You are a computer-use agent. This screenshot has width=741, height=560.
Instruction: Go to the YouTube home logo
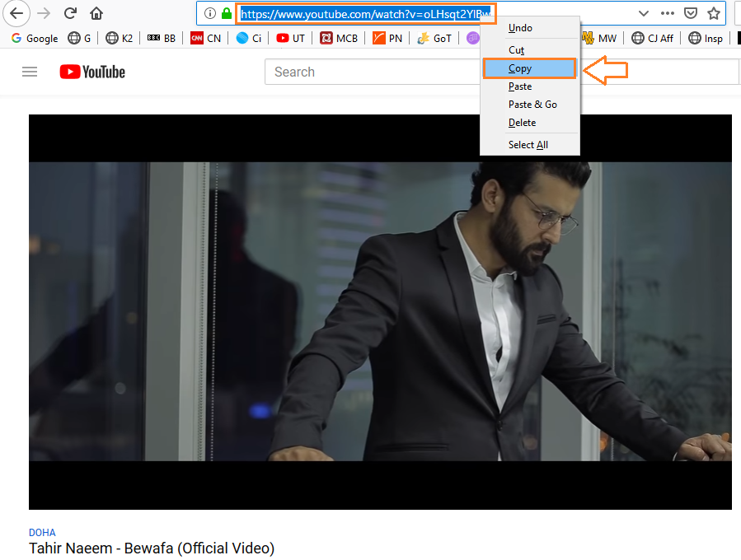click(92, 72)
